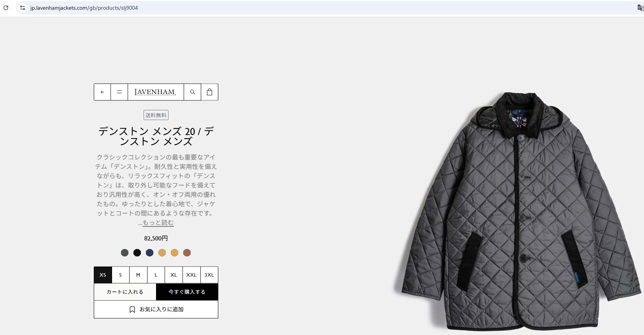This screenshot has height=335, width=644.
Task: Click the back arrow icon in site header
Action: tap(102, 92)
